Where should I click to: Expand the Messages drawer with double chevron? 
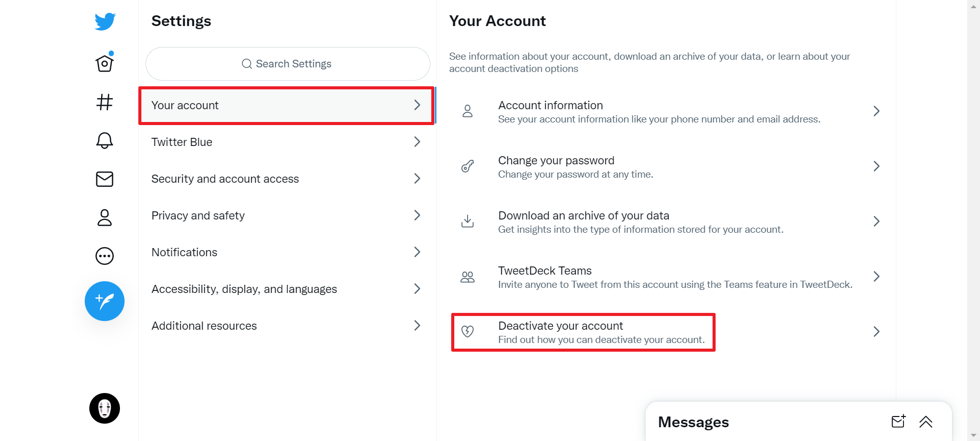[x=926, y=422]
